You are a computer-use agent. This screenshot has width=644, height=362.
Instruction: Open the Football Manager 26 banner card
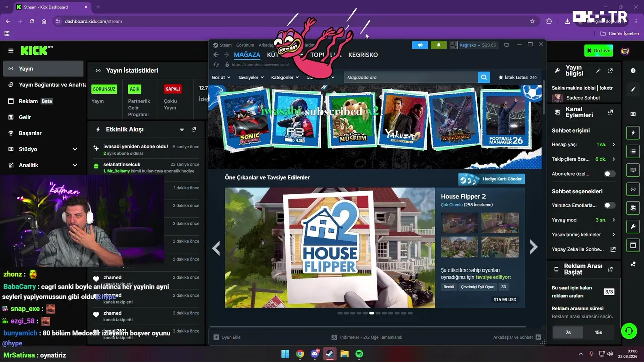point(506,120)
